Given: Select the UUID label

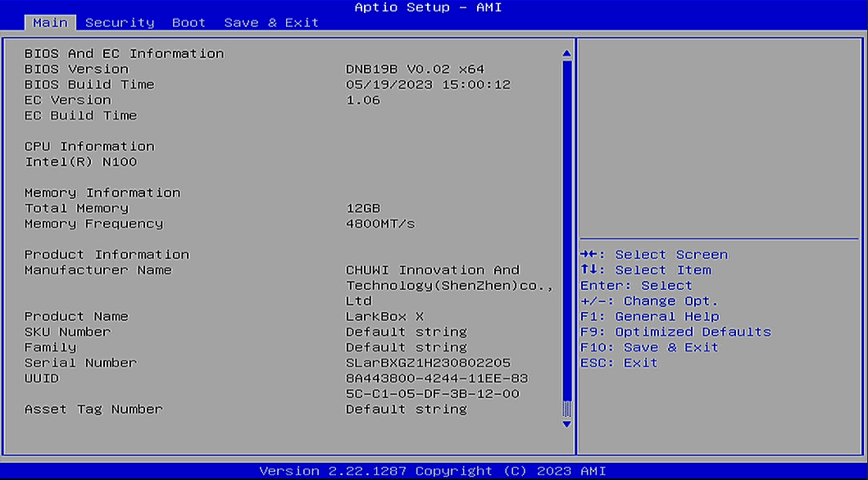Looking at the screenshot, I should tap(42, 378).
